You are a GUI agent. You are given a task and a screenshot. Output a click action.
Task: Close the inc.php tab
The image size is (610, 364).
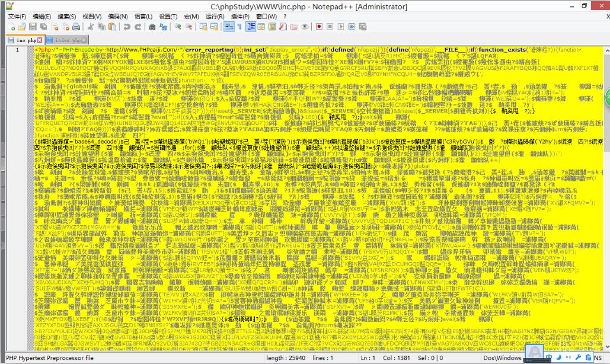pos(40,40)
